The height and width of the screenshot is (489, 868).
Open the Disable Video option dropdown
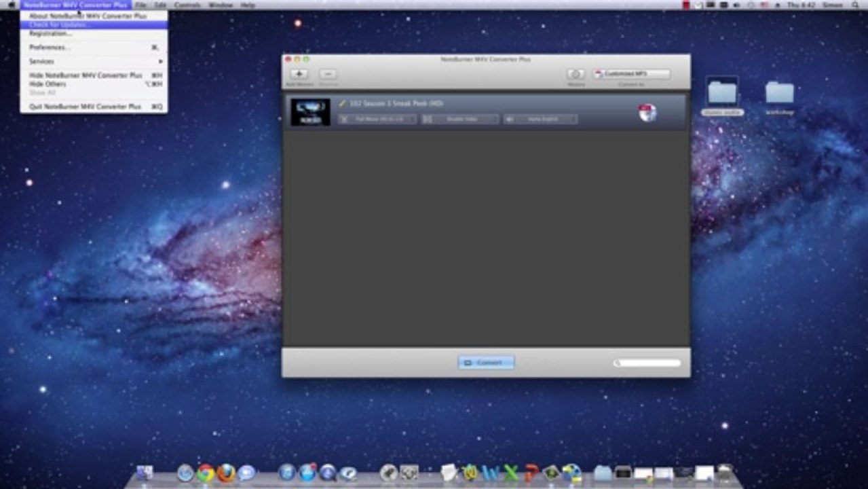click(460, 120)
